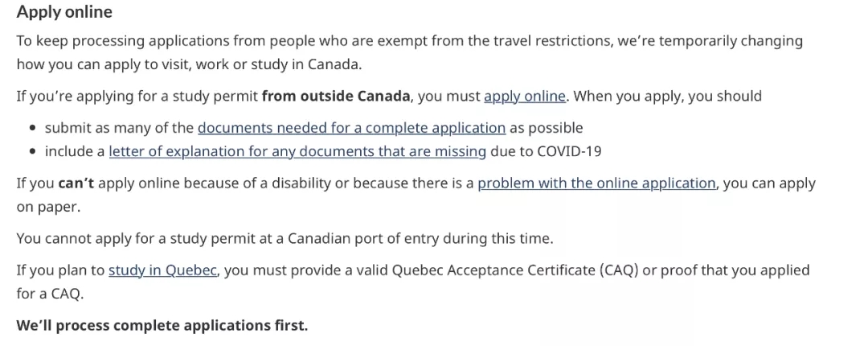The height and width of the screenshot is (346, 868).
Task: Click the 'Apply online' section heading
Action: point(64,11)
